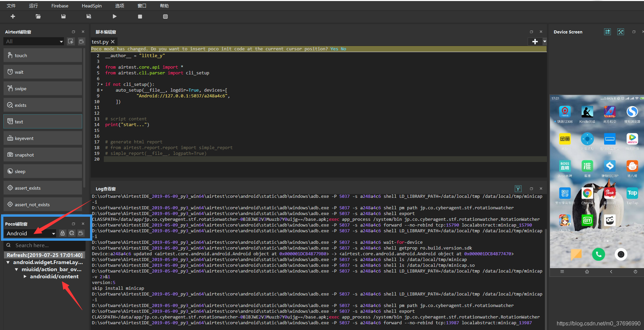Open the 文件 menu
The width and height of the screenshot is (644, 330).
coord(11,6)
